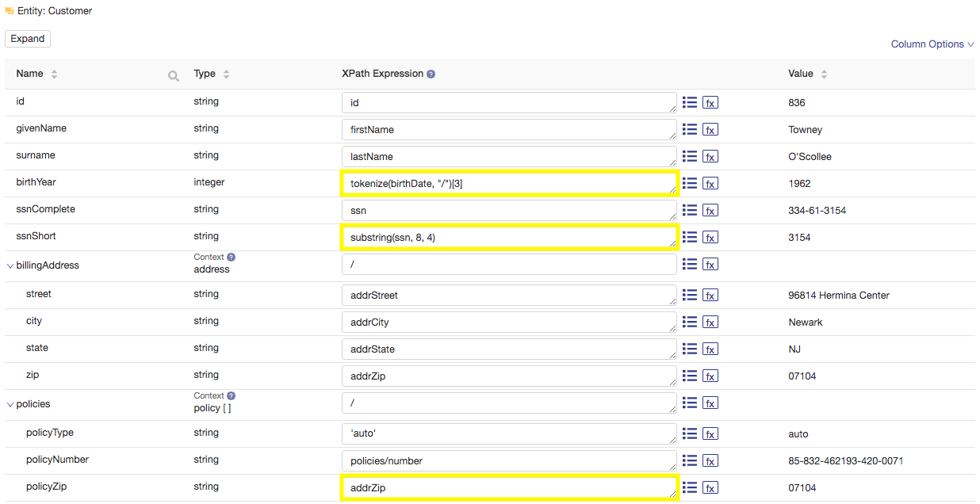Open the Column Options dropdown
This screenshot has width=980, height=504.
(932, 44)
